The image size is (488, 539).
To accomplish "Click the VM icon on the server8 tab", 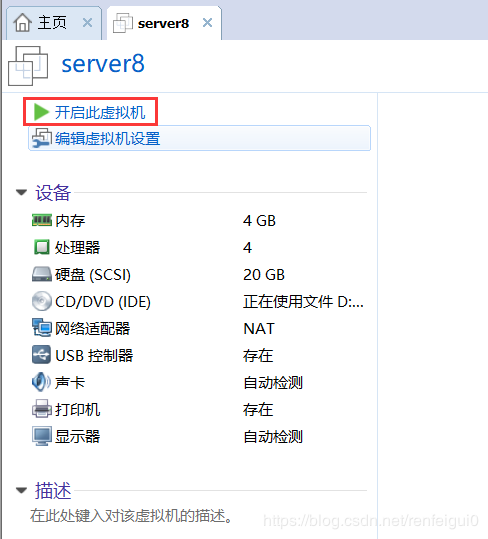I will point(123,23).
